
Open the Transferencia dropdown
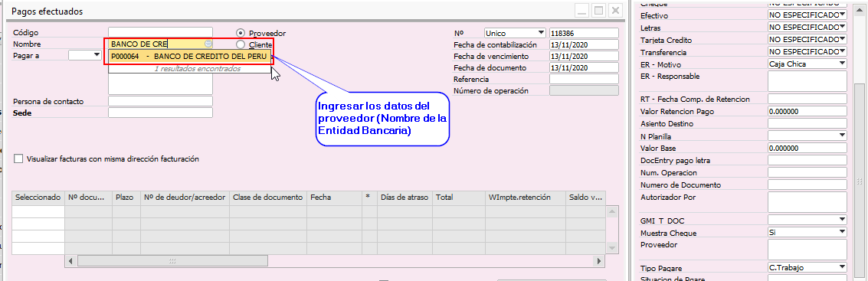(843, 51)
